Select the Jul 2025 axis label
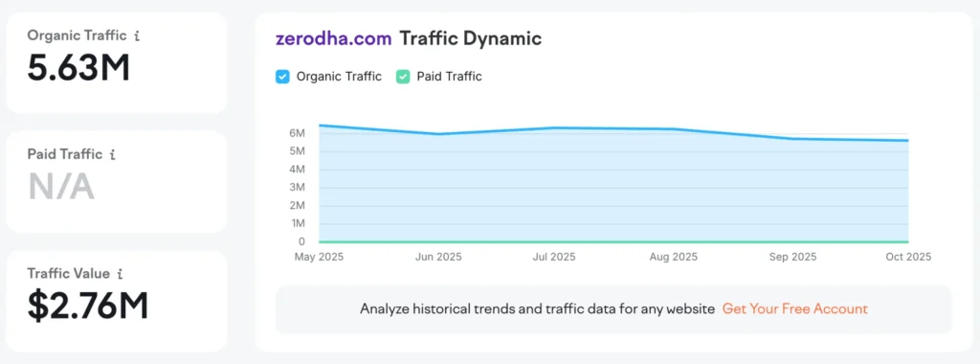 coord(553,257)
